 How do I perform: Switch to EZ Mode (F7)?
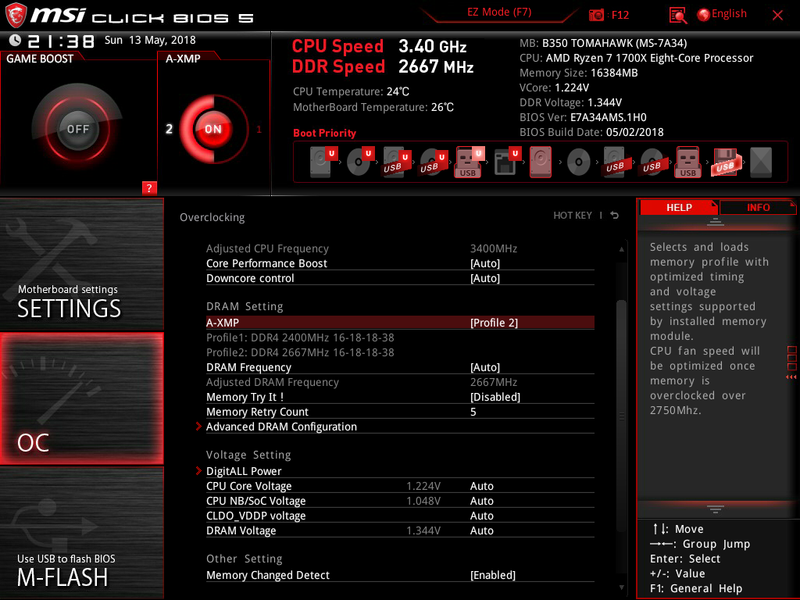(499, 12)
